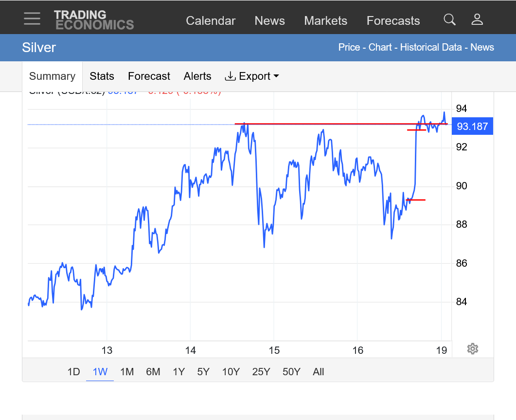Open the user account icon
516x420 pixels.
coord(477,19)
